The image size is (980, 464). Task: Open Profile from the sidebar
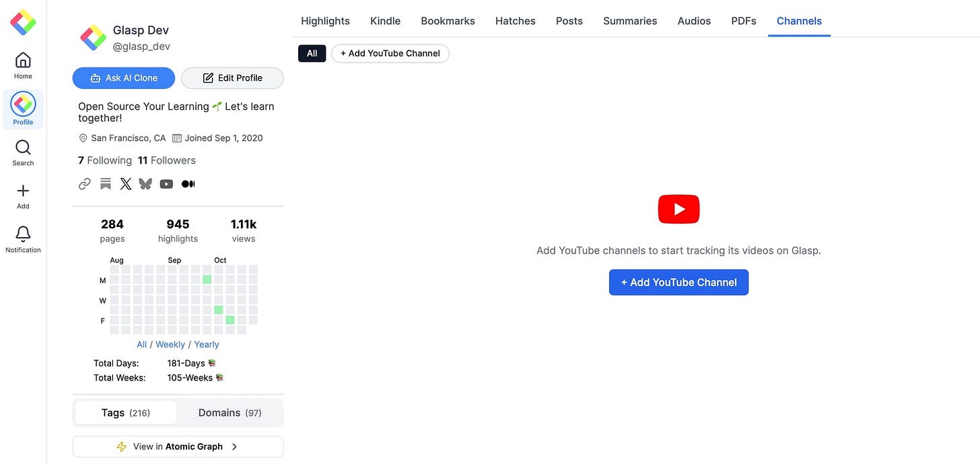23,109
